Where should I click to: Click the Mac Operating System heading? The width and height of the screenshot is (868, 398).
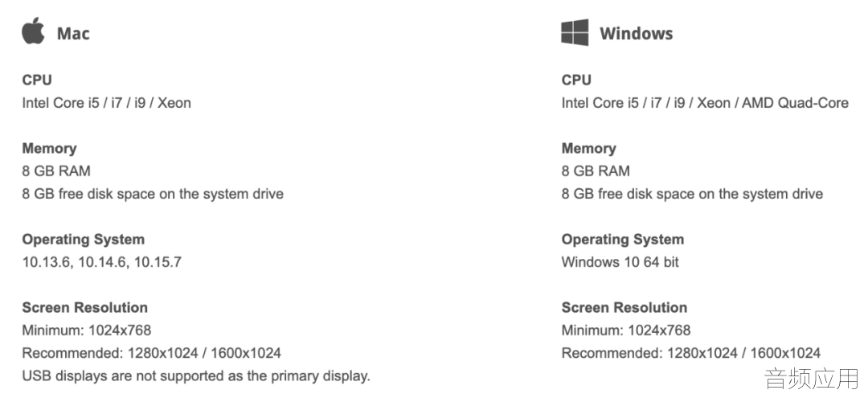pyautogui.click(x=83, y=240)
